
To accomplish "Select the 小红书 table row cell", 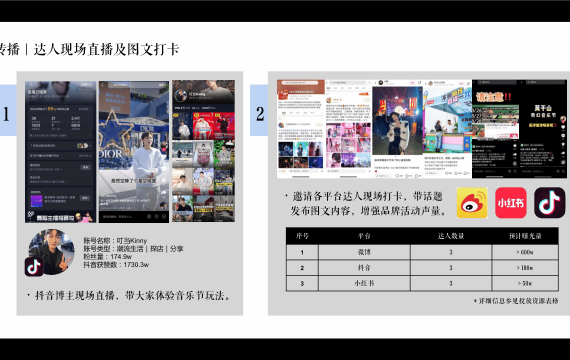I will [x=364, y=283].
